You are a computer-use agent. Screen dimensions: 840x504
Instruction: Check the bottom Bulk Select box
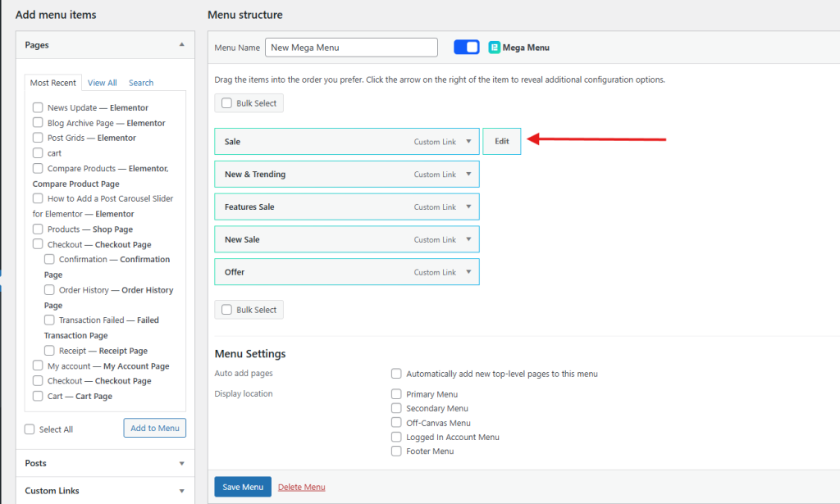[x=226, y=310]
